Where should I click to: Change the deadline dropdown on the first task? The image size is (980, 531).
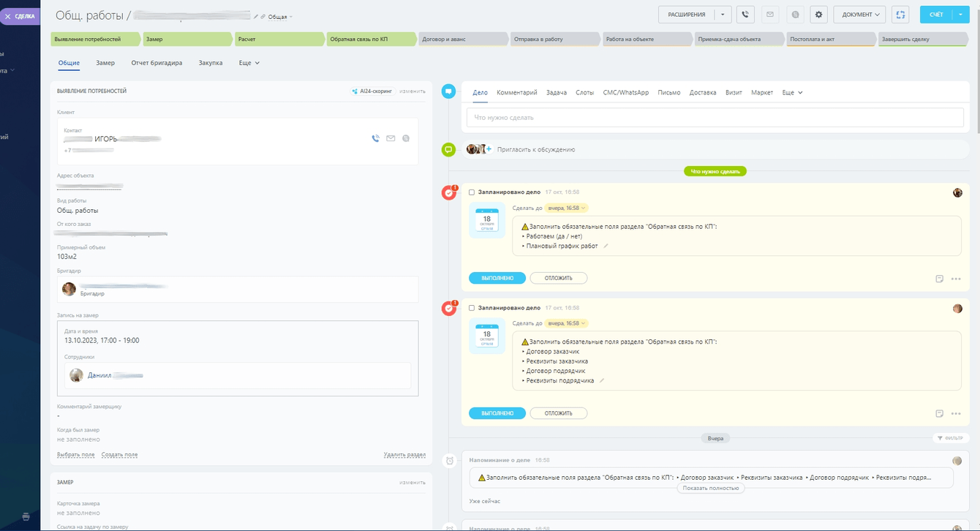coord(567,208)
